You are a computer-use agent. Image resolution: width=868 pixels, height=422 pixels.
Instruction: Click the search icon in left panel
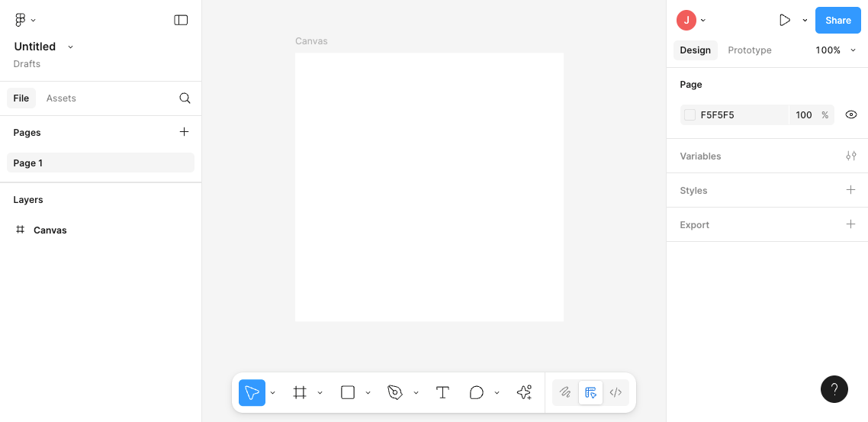click(185, 98)
